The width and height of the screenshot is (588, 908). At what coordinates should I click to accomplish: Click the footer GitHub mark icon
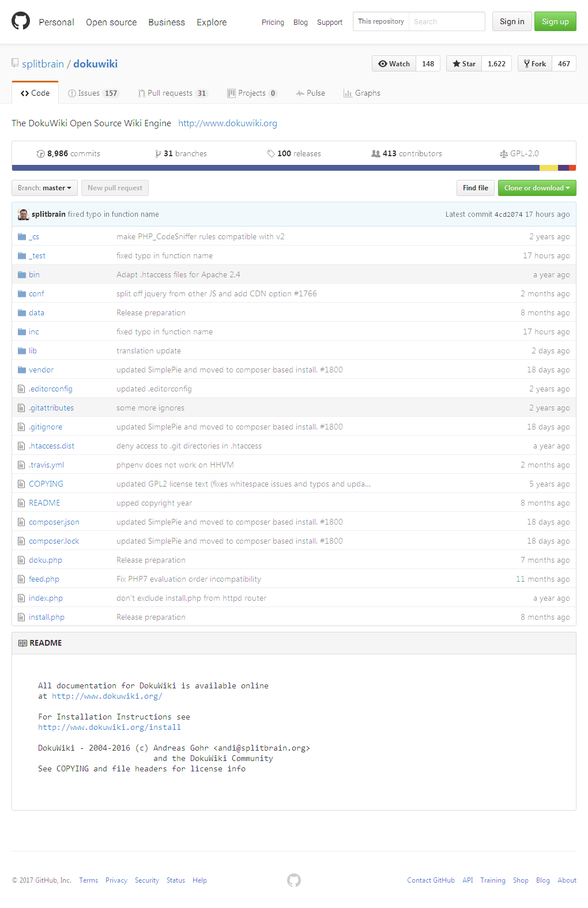[294, 880]
